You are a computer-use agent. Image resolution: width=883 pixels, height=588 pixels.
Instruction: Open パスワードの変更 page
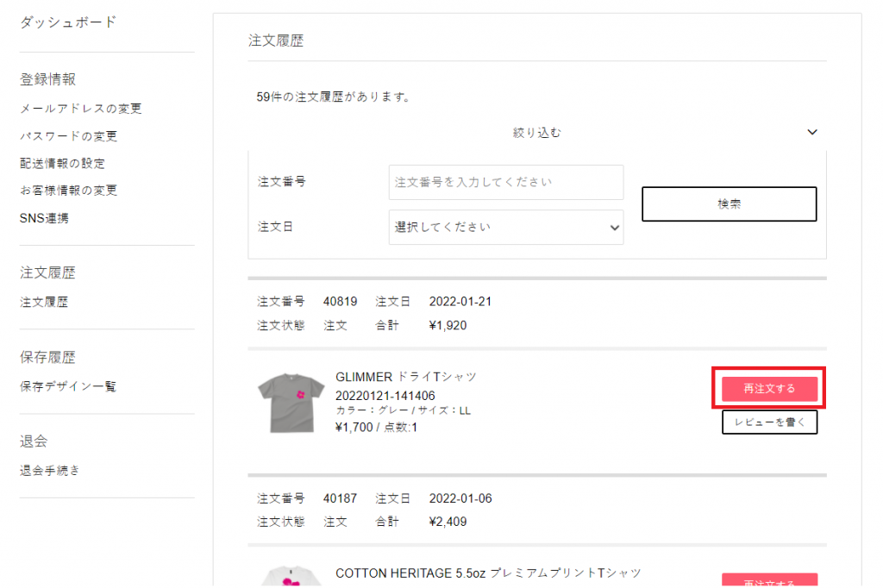tap(68, 136)
